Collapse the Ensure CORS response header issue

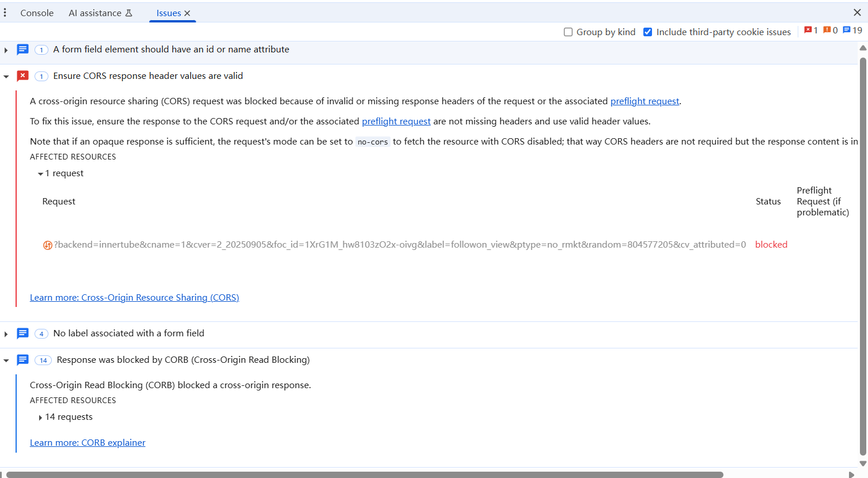[6, 77]
